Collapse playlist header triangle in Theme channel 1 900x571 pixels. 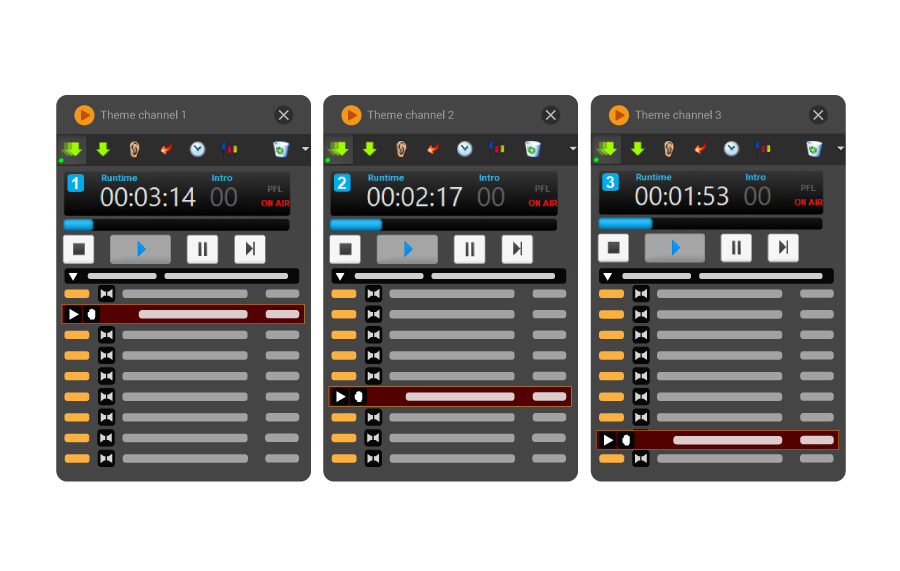point(73,276)
